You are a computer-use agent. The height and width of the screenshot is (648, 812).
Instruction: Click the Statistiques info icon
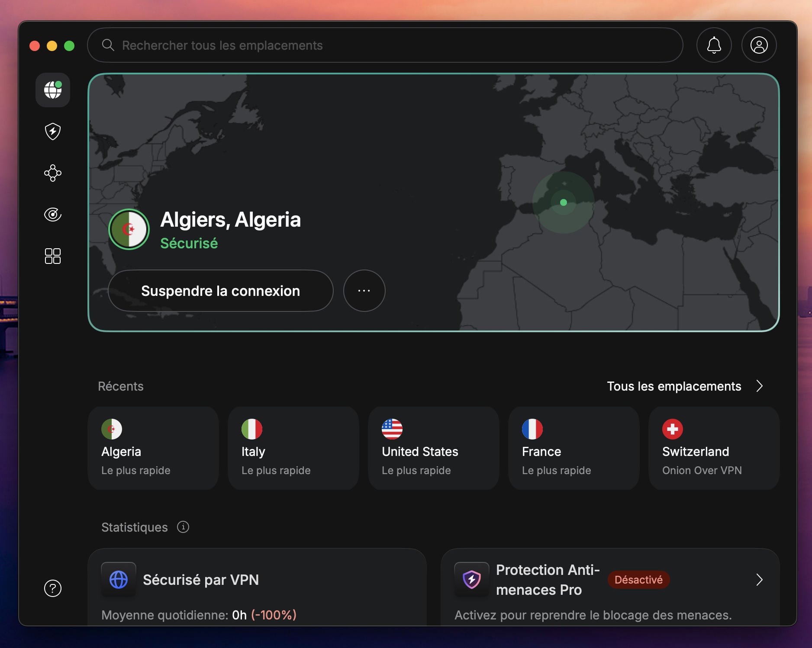coord(184,527)
